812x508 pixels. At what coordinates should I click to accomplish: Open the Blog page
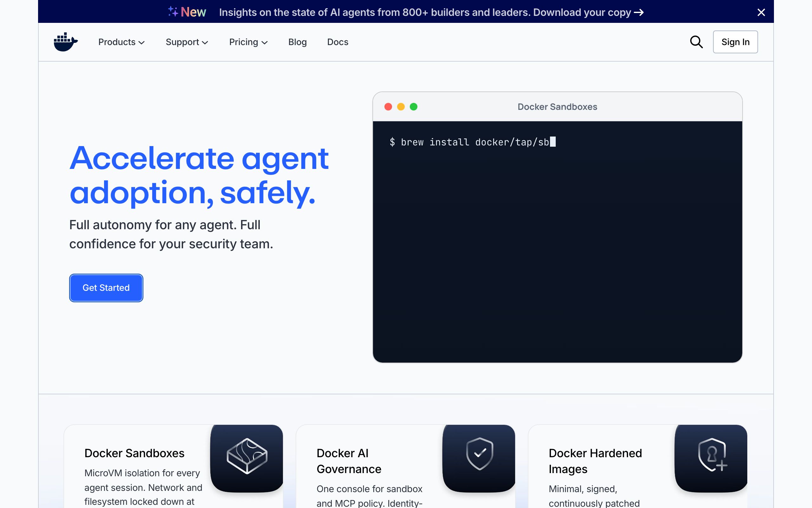tap(297, 42)
